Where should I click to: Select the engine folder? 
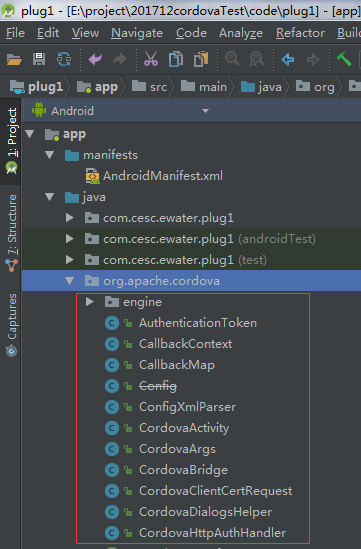(x=133, y=302)
